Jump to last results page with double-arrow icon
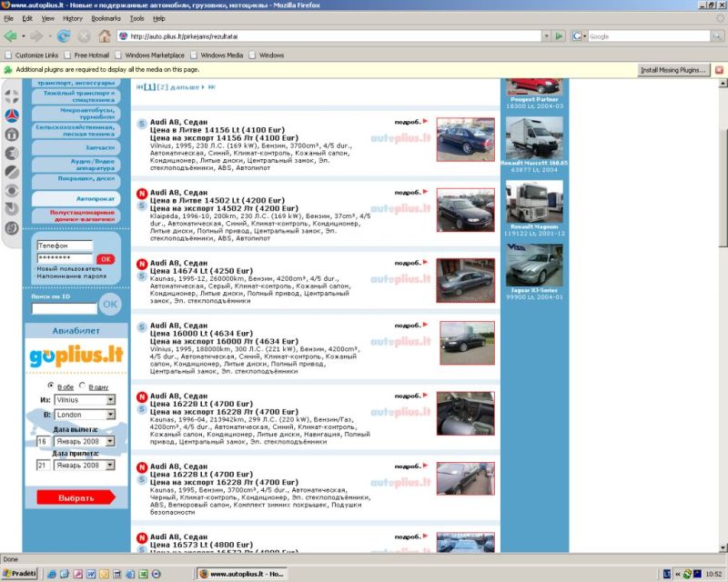Screen dimensions: 728x582 pyautogui.click(x=212, y=87)
